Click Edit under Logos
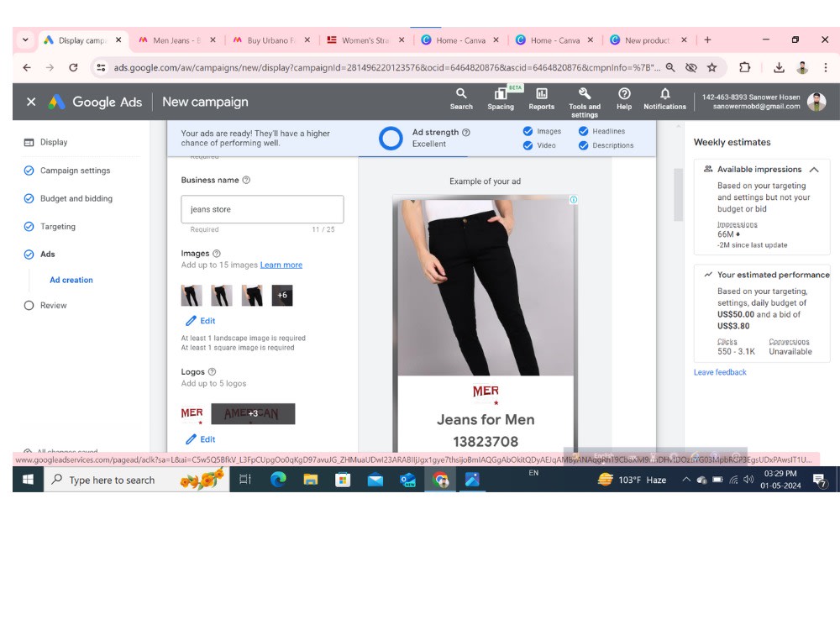 pyautogui.click(x=201, y=439)
